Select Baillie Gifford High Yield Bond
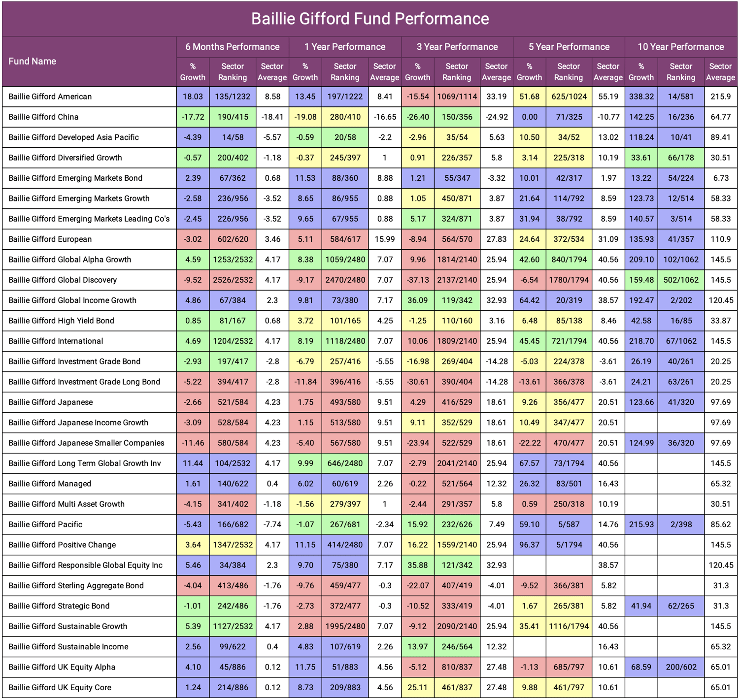739x700 pixels. coord(62,321)
